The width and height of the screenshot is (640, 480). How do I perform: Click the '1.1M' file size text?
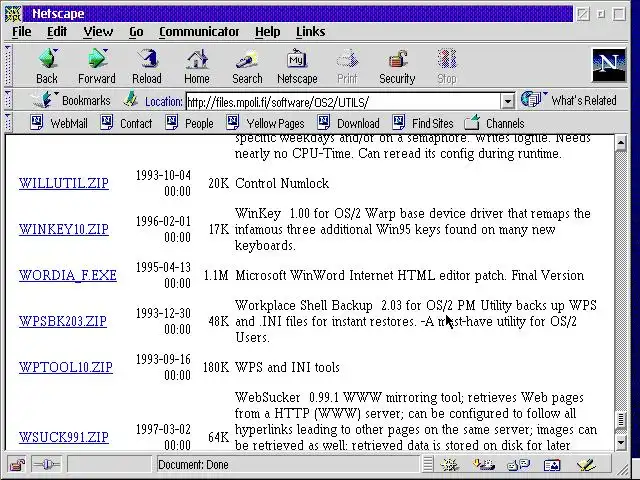pyautogui.click(x=216, y=276)
